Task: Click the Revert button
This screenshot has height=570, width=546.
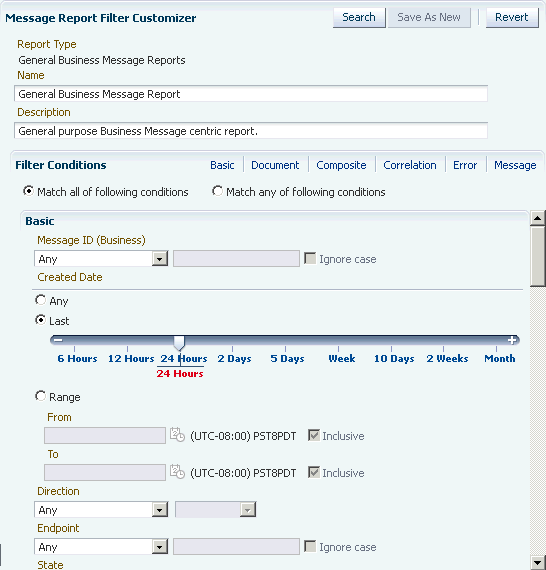Action: (x=512, y=17)
